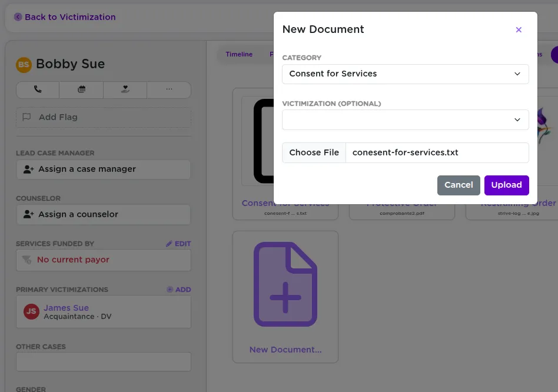Open the ellipsis more-options icon
Screen dimensions: 558x392
pyautogui.click(x=169, y=89)
